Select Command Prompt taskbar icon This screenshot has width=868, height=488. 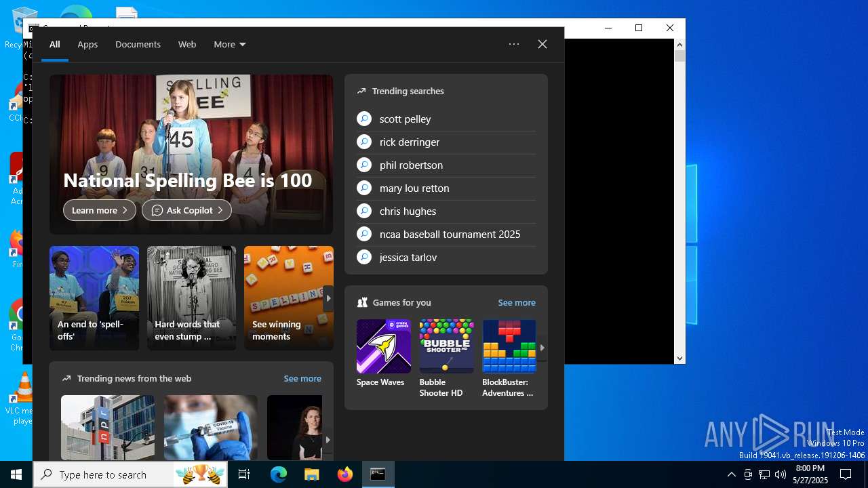[x=378, y=474]
